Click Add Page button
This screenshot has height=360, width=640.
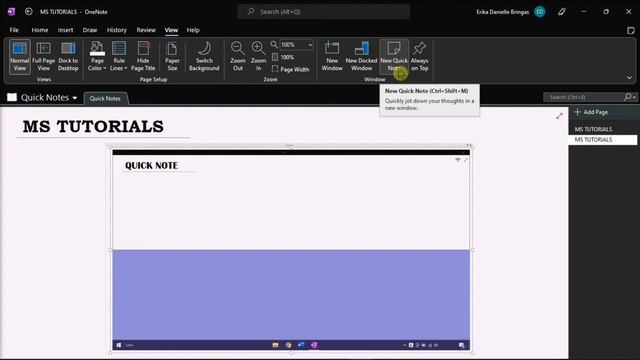pos(591,112)
